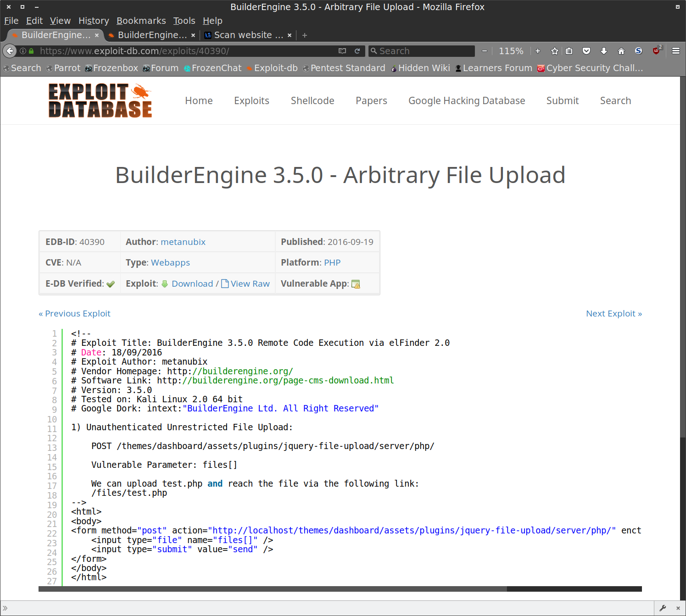Open the Help menu
The height and width of the screenshot is (616, 686).
[x=212, y=21]
